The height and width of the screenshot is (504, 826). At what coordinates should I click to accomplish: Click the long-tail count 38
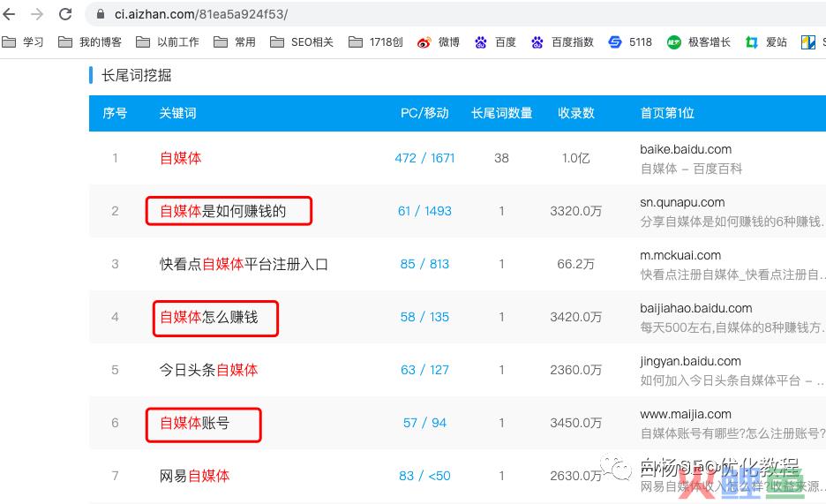tap(501, 158)
